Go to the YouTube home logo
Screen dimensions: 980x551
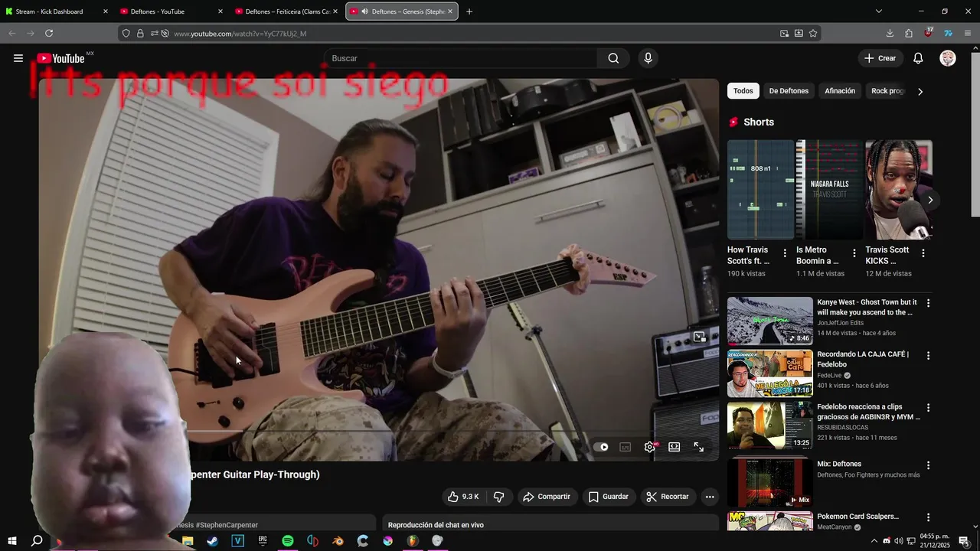[x=60, y=58]
